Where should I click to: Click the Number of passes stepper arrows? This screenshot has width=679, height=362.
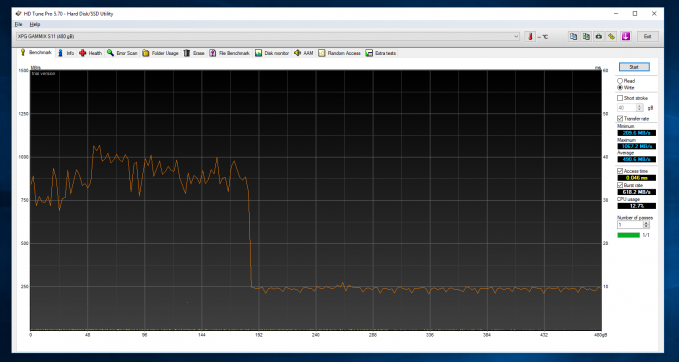pos(646,225)
